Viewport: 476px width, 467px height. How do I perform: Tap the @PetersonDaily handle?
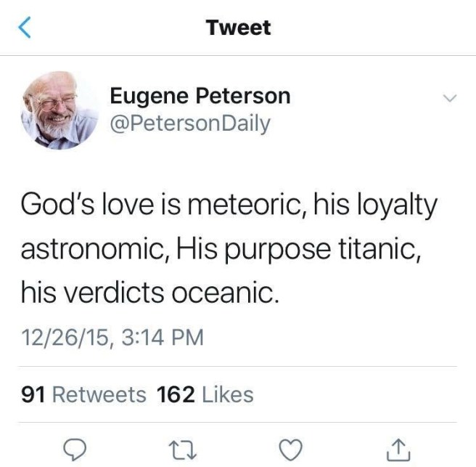tap(190, 123)
